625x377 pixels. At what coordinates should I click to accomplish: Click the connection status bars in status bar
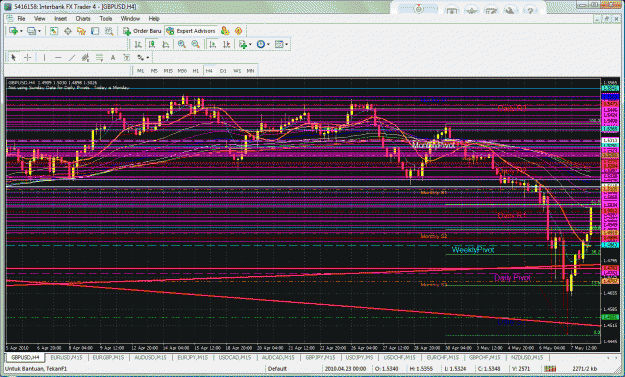pos(550,369)
